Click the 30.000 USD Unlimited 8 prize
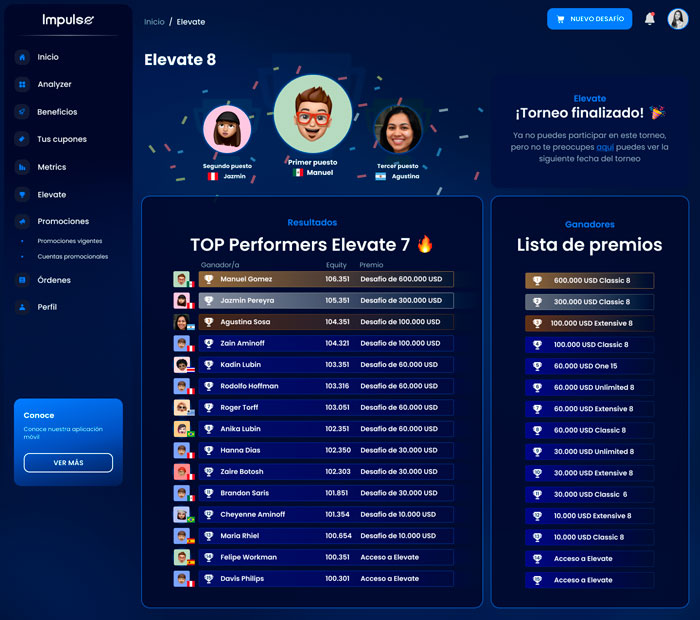The image size is (700, 620). (589, 452)
